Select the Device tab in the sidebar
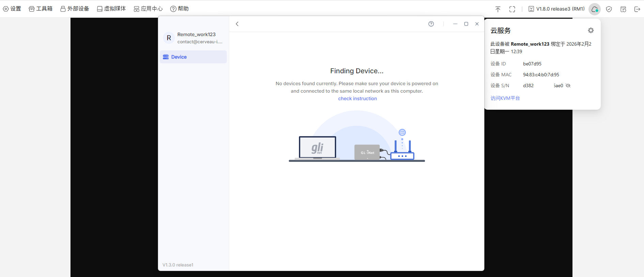Screen dimensions: 644x277 (x=193, y=57)
